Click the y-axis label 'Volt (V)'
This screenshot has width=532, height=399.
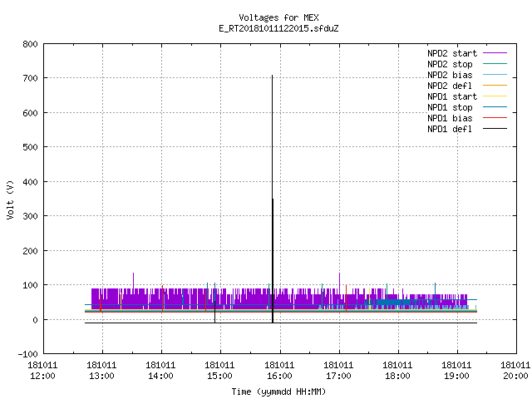[10, 200]
